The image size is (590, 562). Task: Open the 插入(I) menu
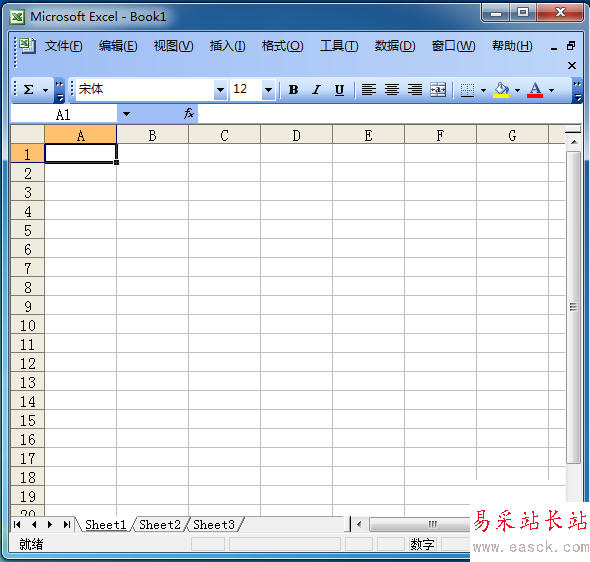click(x=228, y=46)
